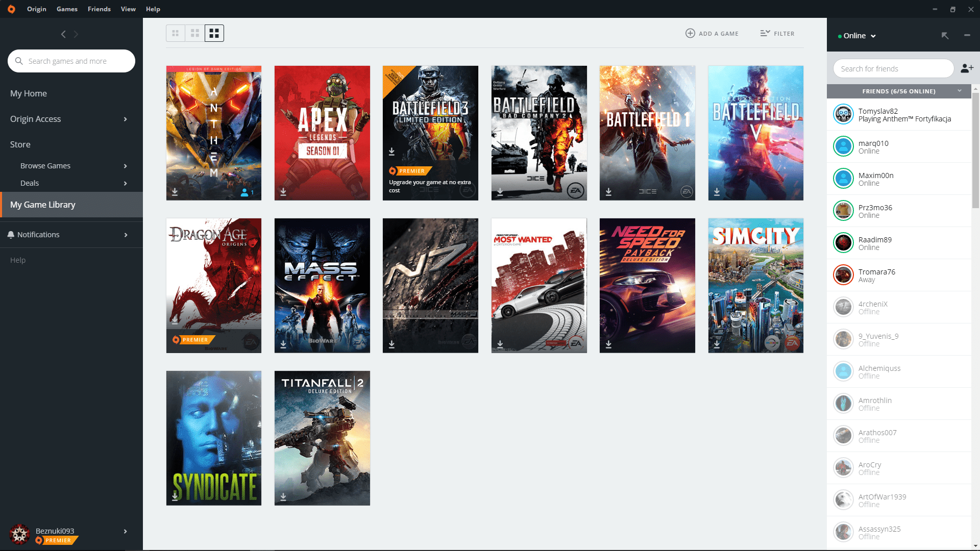Select friend Prz3mo36
The height and width of the screenshot is (551, 980).
(x=899, y=211)
